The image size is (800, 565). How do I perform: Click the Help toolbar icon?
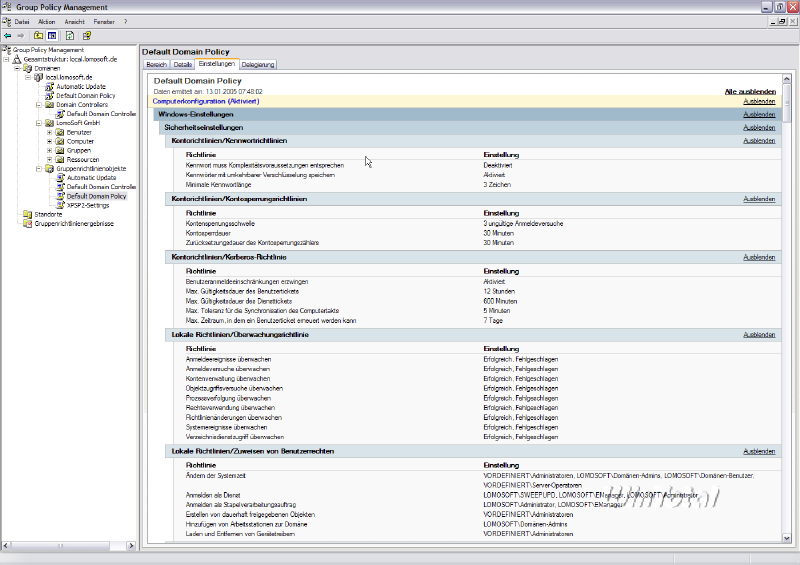coord(87,35)
